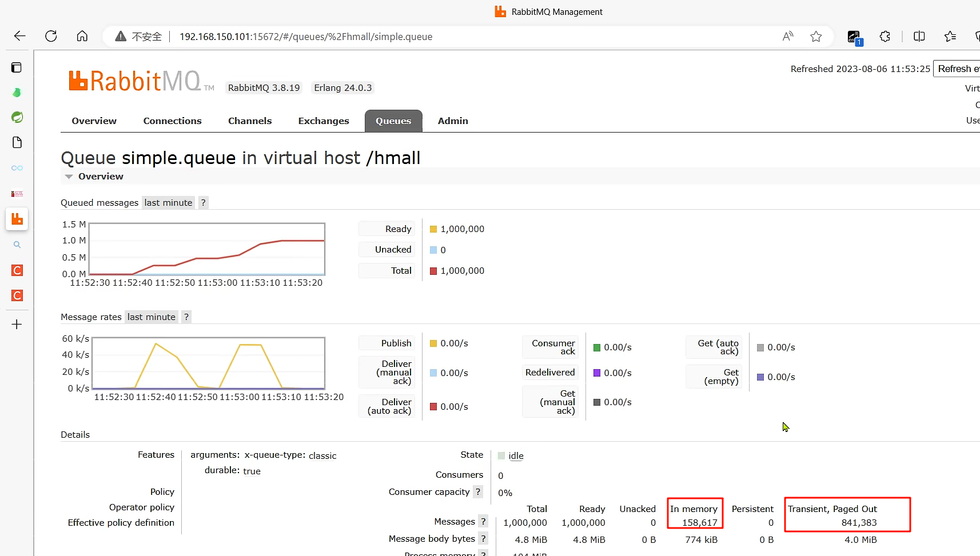
Task: Click the green Consumer ack swatch
Action: pos(597,347)
